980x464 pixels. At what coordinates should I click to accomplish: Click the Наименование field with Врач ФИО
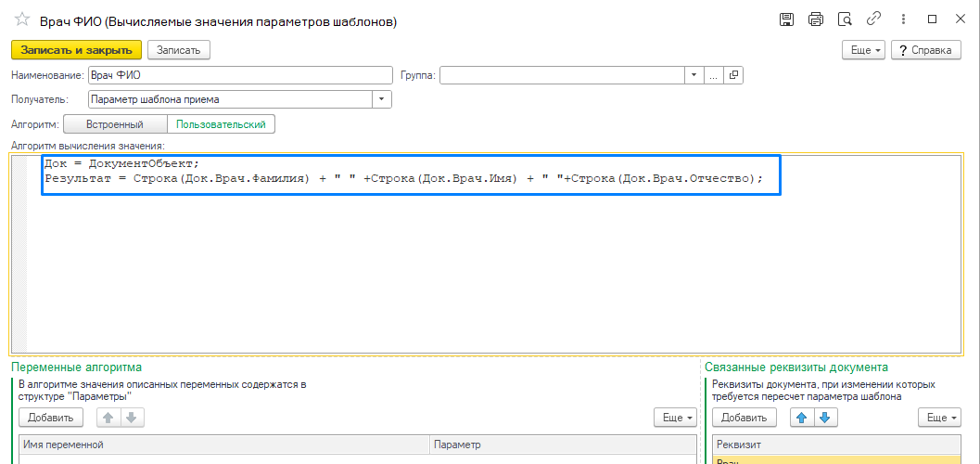click(x=240, y=76)
